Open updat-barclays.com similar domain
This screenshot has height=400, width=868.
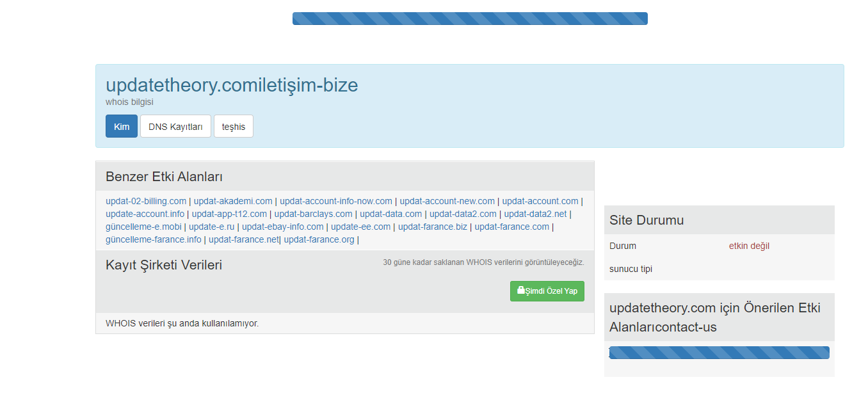pyautogui.click(x=313, y=214)
